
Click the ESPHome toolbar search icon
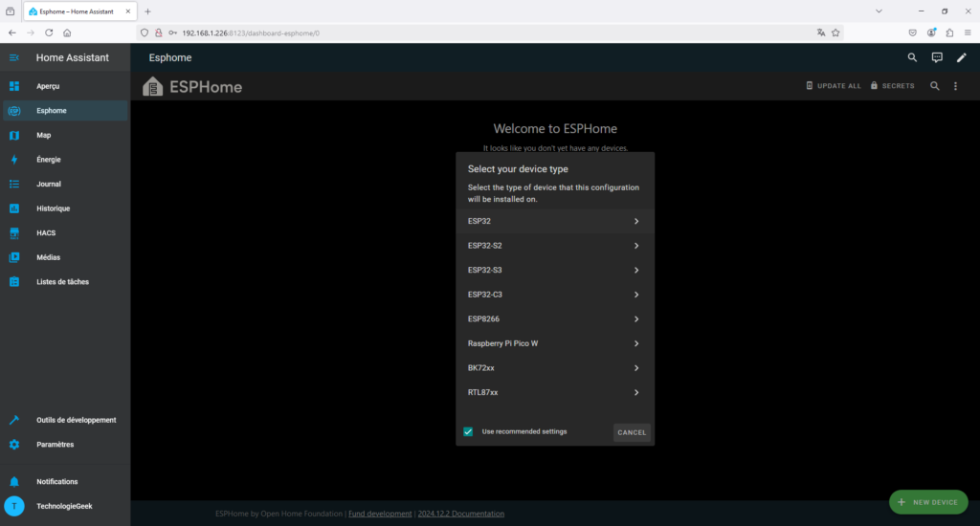point(934,86)
